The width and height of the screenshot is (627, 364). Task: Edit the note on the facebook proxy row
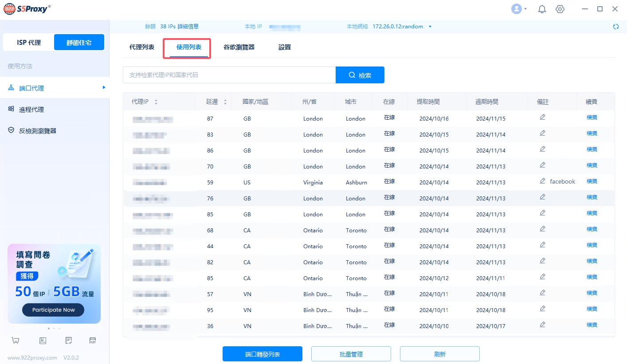point(542,181)
